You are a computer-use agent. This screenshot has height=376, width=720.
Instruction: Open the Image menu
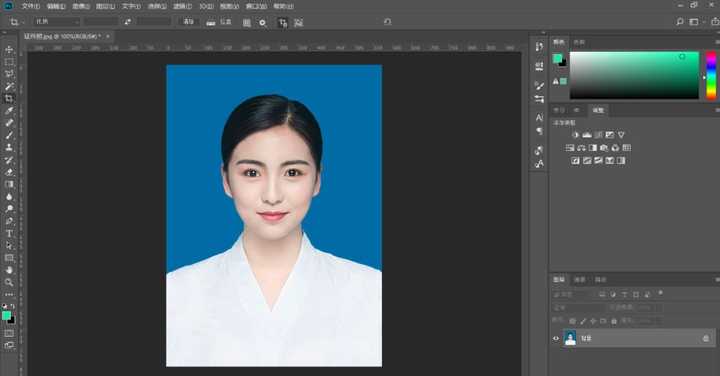[81, 6]
